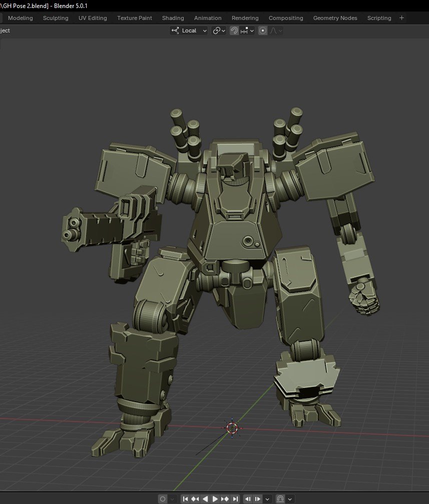The image size is (429, 504).
Task: Play the animation forward
Action: coord(215,499)
